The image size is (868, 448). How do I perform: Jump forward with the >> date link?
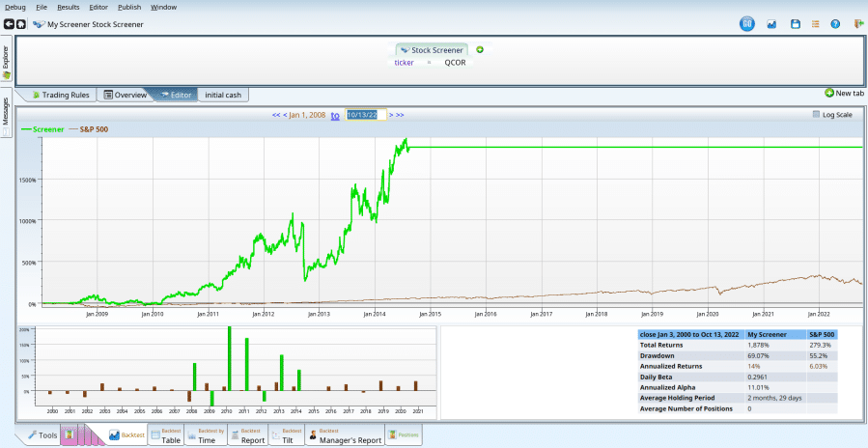(x=400, y=115)
